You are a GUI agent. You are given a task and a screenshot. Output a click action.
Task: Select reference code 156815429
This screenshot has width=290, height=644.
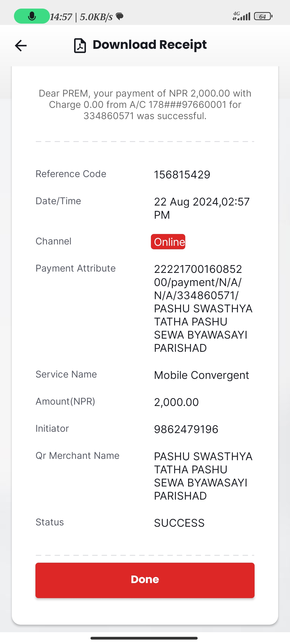(x=182, y=175)
